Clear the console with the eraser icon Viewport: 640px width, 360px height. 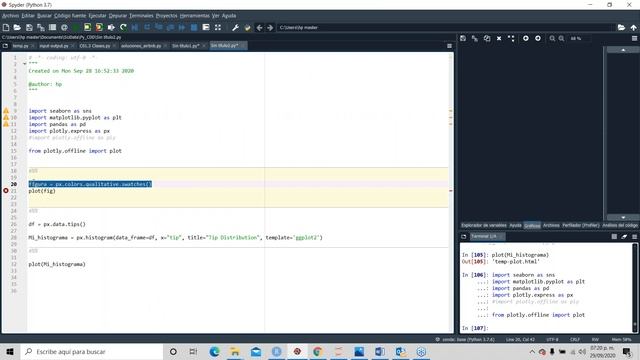(624, 236)
